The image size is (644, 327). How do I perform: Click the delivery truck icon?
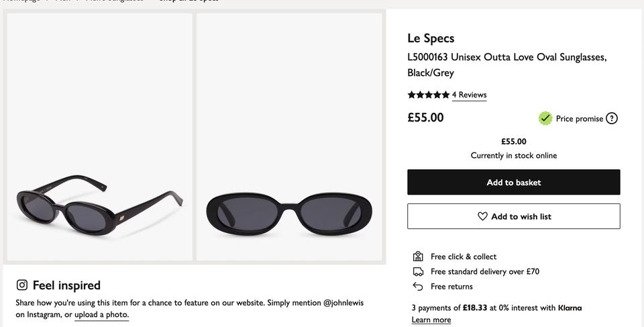(x=418, y=271)
